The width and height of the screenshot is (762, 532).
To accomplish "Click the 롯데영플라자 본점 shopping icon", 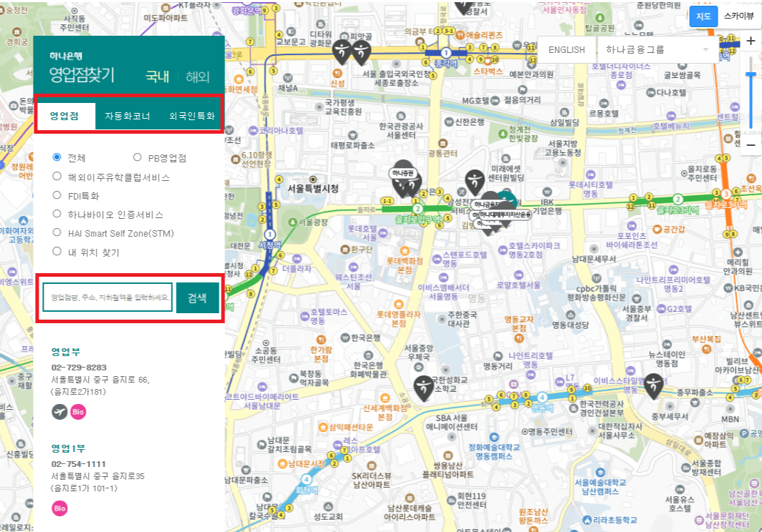I will tap(398, 305).
